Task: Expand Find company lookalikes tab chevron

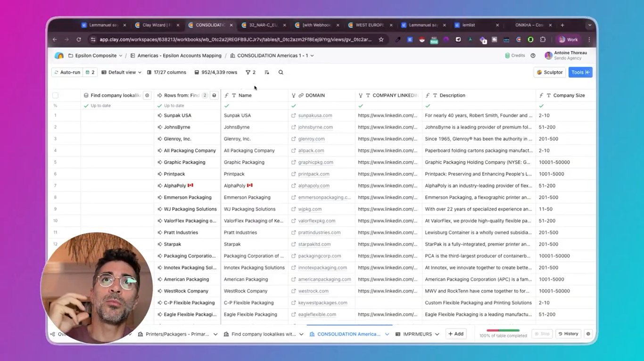Action: pos(301,334)
